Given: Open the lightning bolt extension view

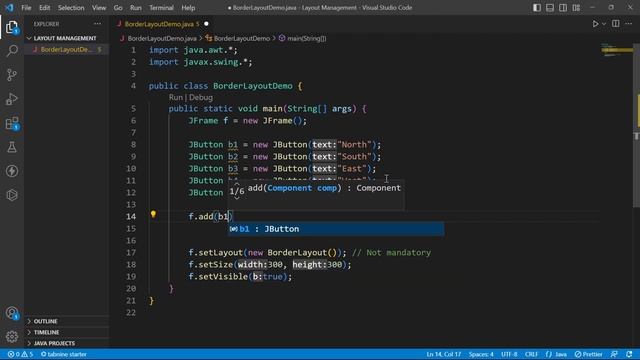Looking at the screenshot, I should click(12, 171).
